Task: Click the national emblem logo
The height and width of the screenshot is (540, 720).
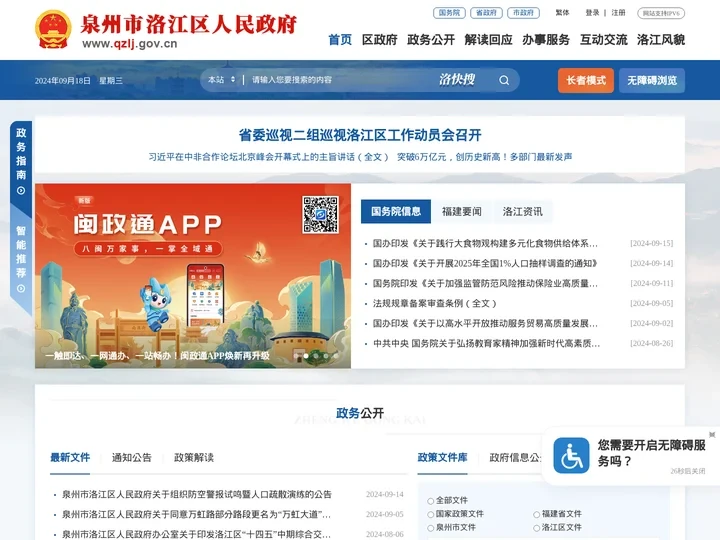Action: click(x=53, y=29)
